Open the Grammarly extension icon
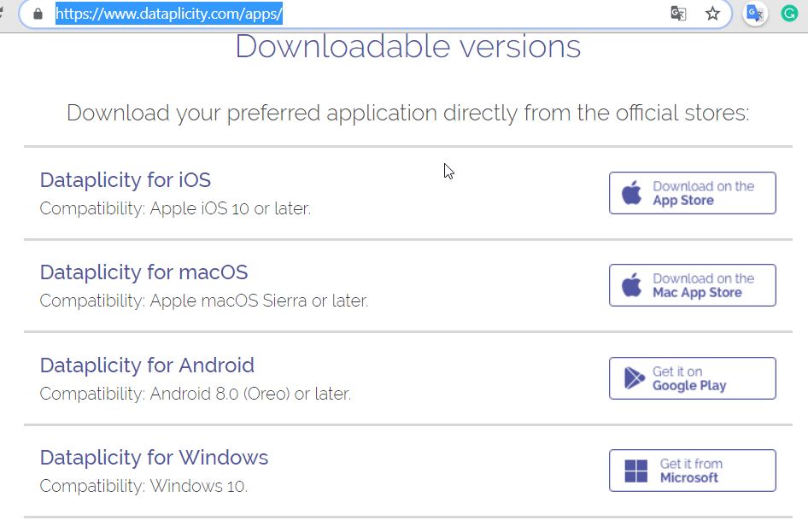 point(789,14)
